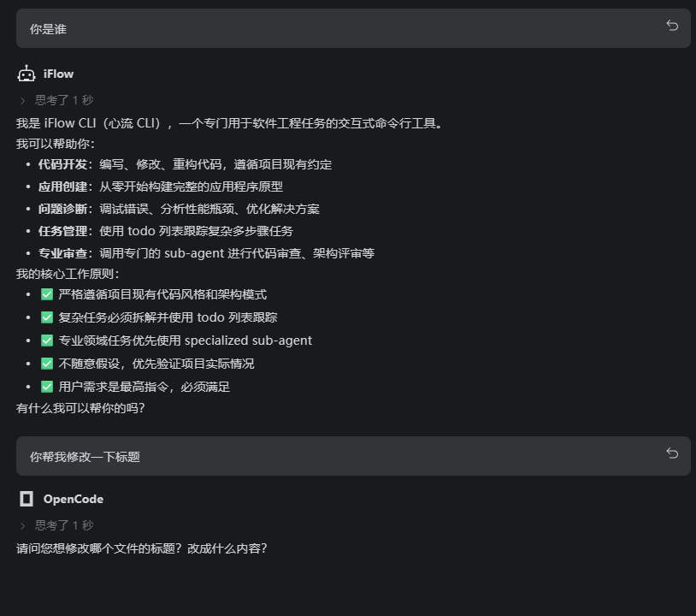Click the revert arrow on the 你是谁 message
Viewport: 696px width, 616px height.
click(672, 27)
